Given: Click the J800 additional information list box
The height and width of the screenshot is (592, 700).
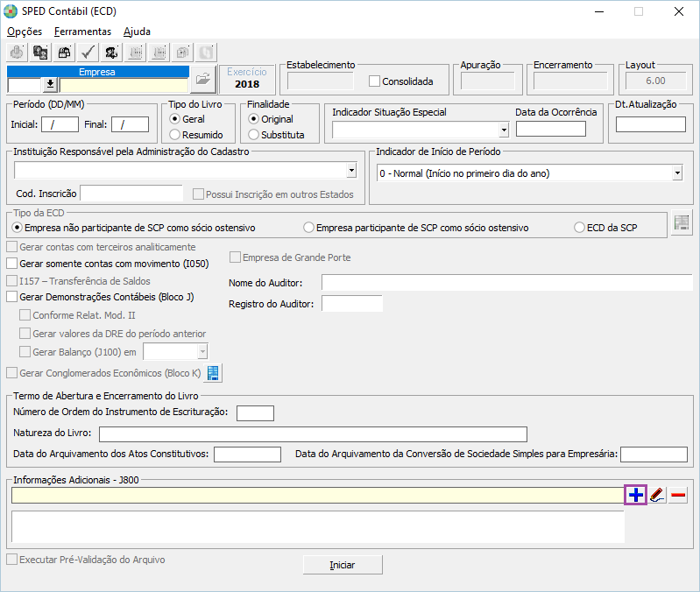Looking at the screenshot, I should [x=318, y=526].
